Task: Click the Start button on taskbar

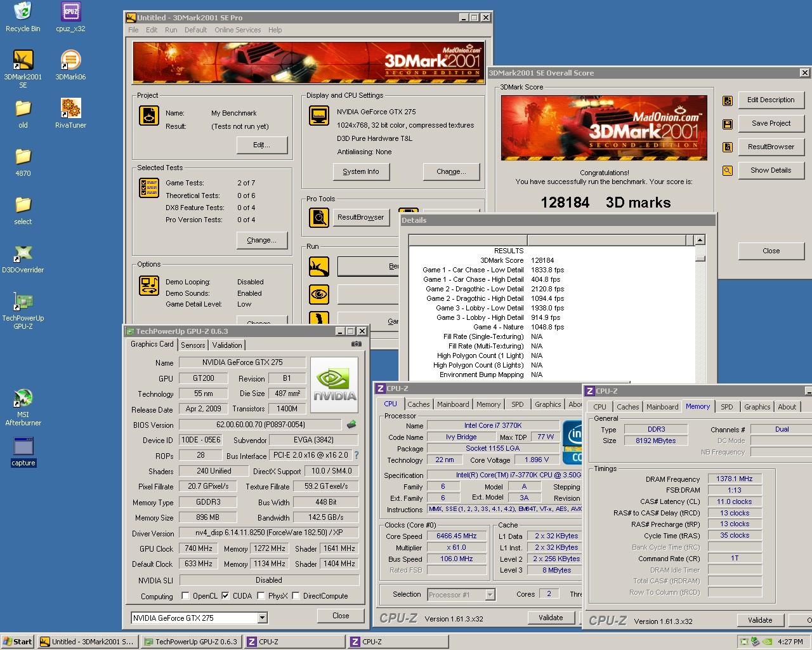Action: 18,642
